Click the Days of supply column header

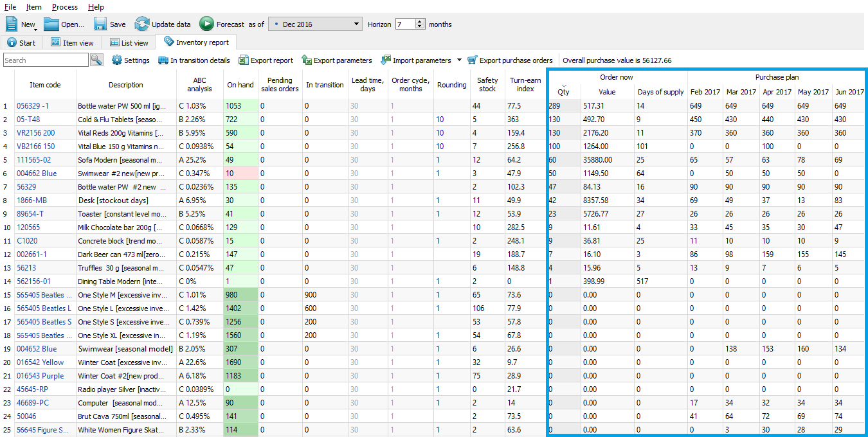click(660, 92)
